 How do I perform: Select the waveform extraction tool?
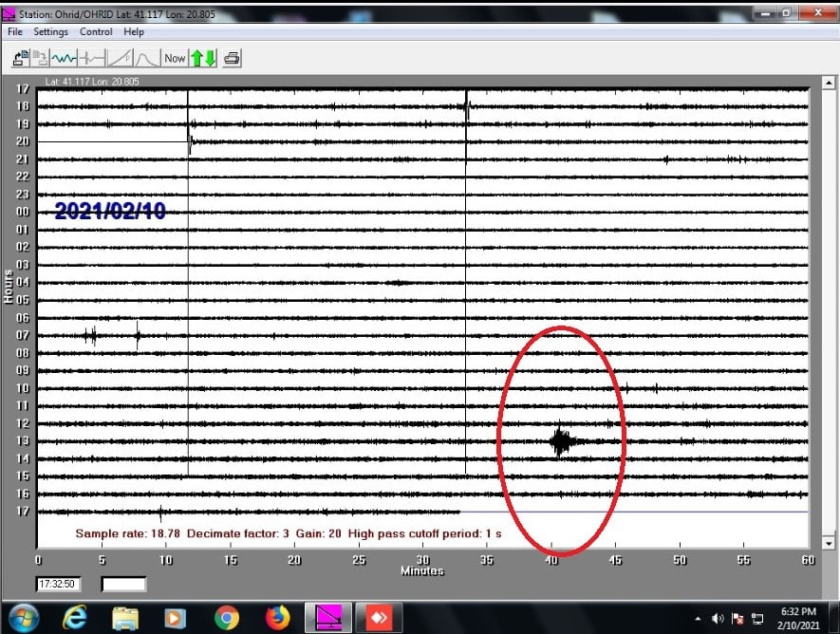point(64,58)
